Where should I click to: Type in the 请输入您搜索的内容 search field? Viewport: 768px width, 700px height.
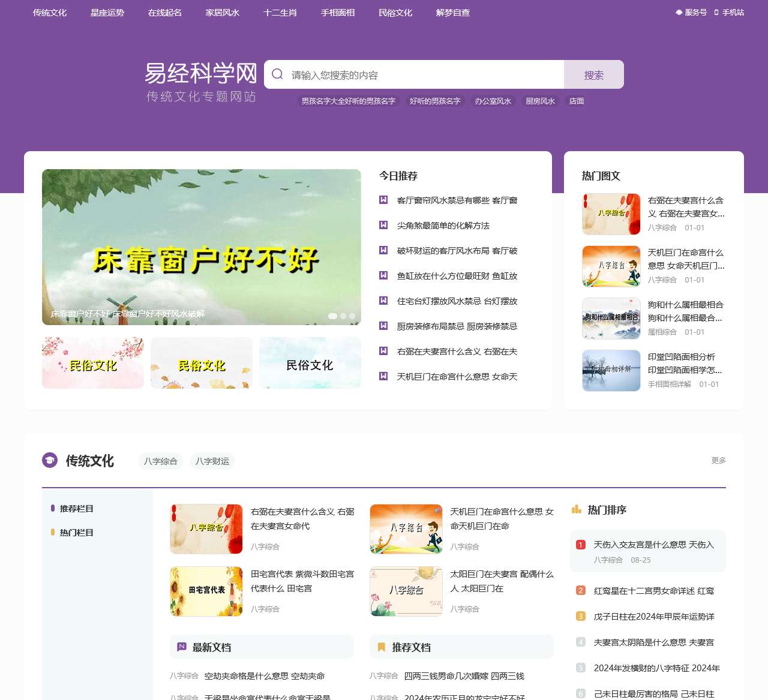pyautogui.click(x=420, y=75)
